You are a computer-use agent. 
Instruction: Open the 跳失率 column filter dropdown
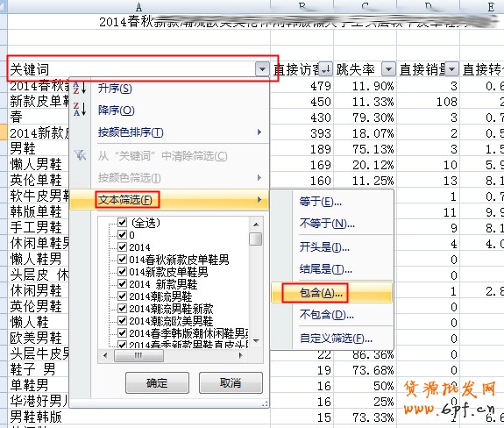[388, 69]
